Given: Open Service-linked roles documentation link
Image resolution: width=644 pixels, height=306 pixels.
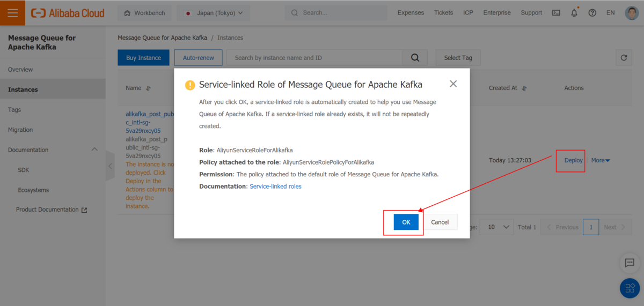Looking at the screenshot, I should 276,186.
